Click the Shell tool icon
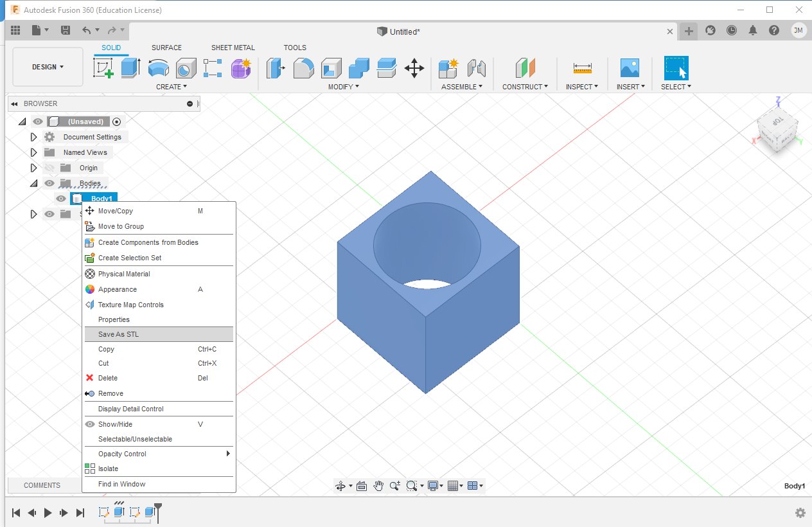 pyautogui.click(x=331, y=67)
